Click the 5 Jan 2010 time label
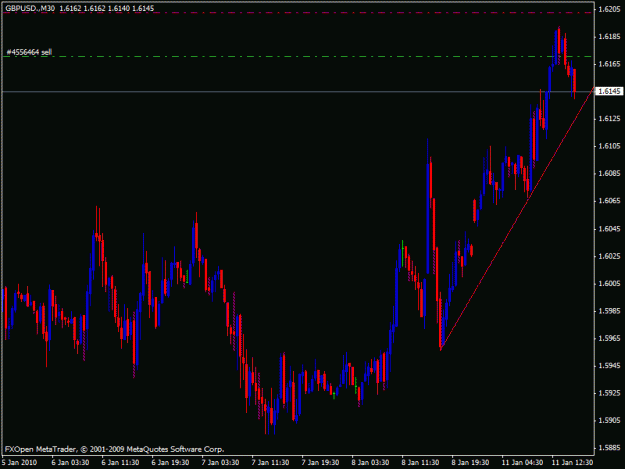Image resolution: width=625 pixels, height=469 pixels. pyautogui.click(x=20, y=463)
